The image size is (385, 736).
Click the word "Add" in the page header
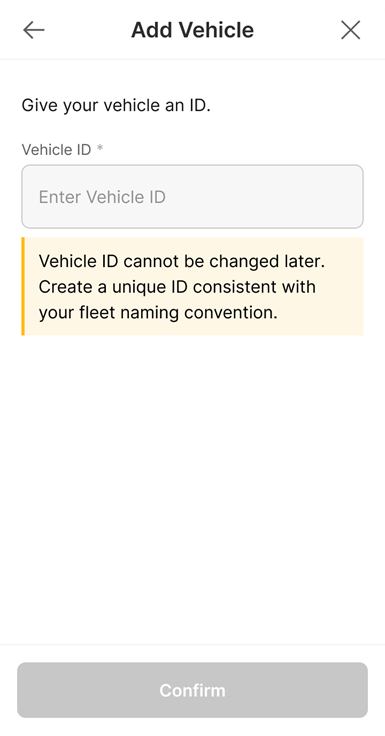[x=153, y=30]
